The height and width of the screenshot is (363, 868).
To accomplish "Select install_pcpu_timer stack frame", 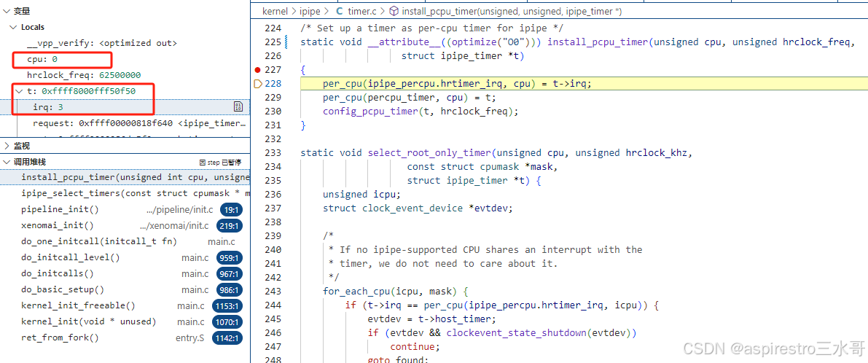I will tap(125, 177).
